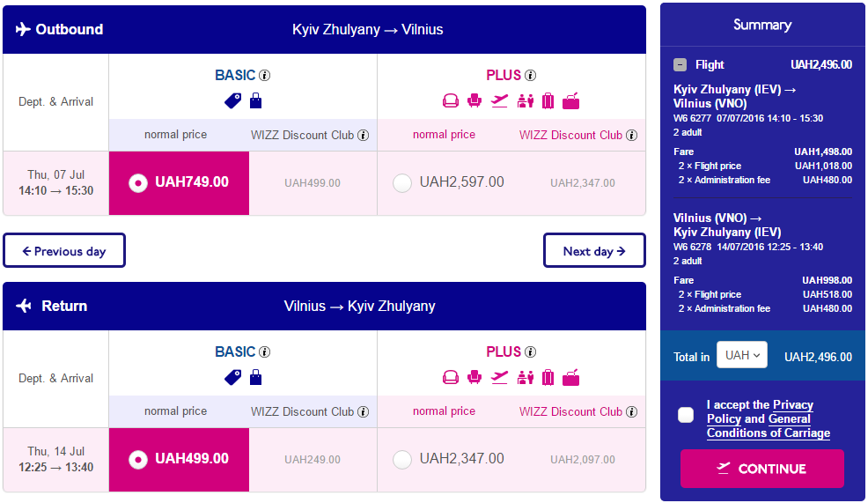Viewport: 868px width, 503px height.
Task: Click Outbound PLUS WIZZ Discount Club info icon
Action: pyautogui.click(x=631, y=135)
